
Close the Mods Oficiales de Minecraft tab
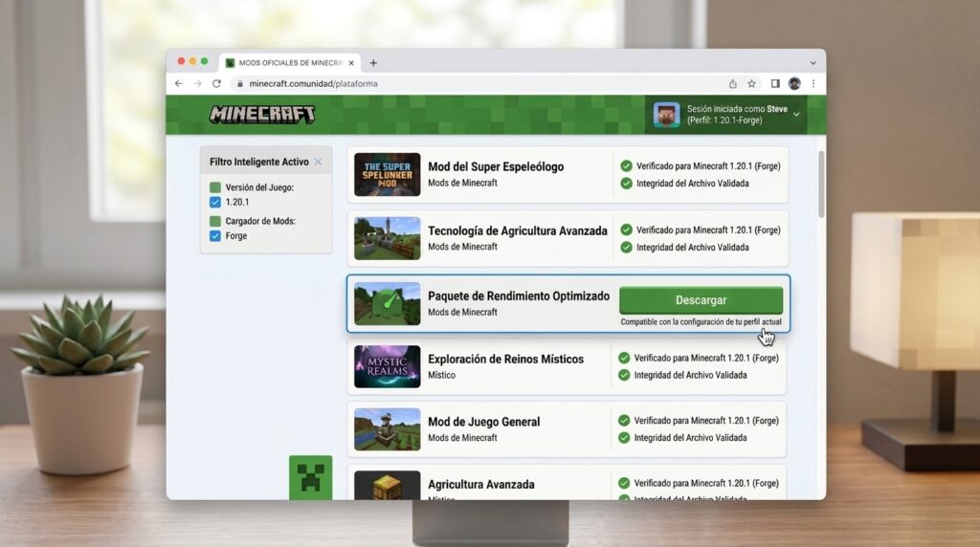coord(351,63)
